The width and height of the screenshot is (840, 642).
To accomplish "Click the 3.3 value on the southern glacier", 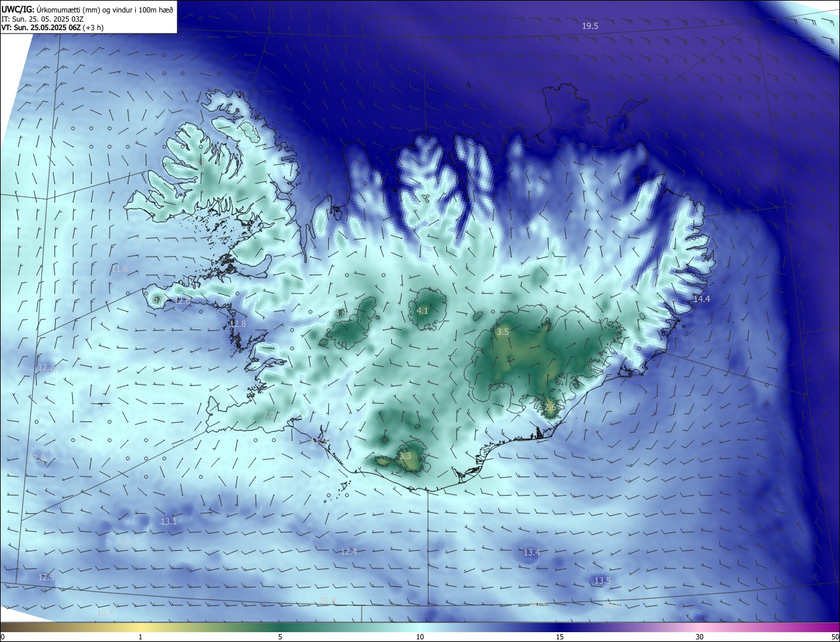I will click(405, 456).
